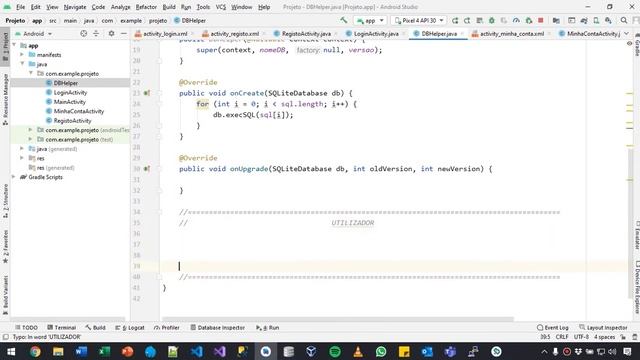Click the Make Project hammer icon
640x360 pixels.
344,20
